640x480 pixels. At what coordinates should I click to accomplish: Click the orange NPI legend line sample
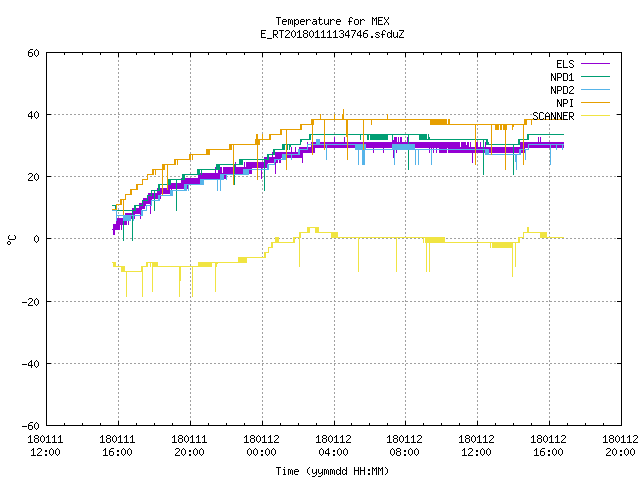tap(595, 103)
